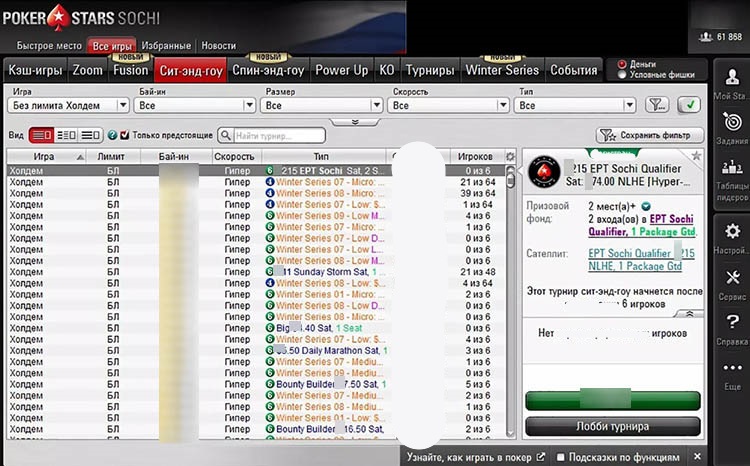
Task: Click PokerStars chip logo in tournament info panel
Action: [544, 172]
